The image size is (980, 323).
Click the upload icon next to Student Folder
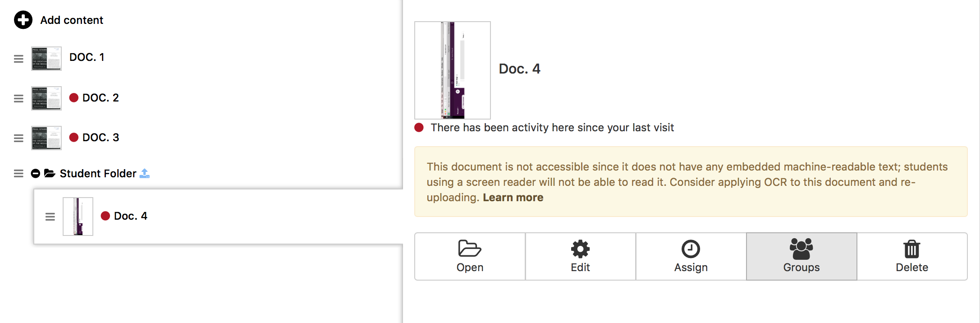pos(145,173)
